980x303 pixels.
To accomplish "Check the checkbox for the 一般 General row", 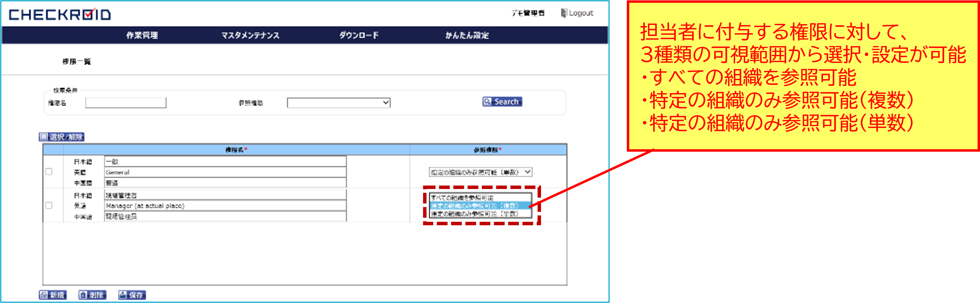I will pyautogui.click(x=49, y=172).
